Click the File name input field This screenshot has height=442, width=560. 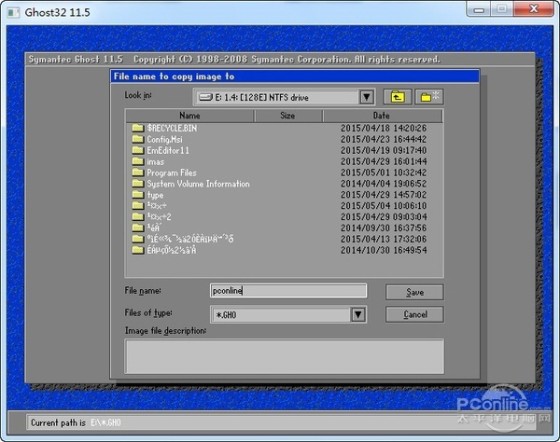[288, 291]
